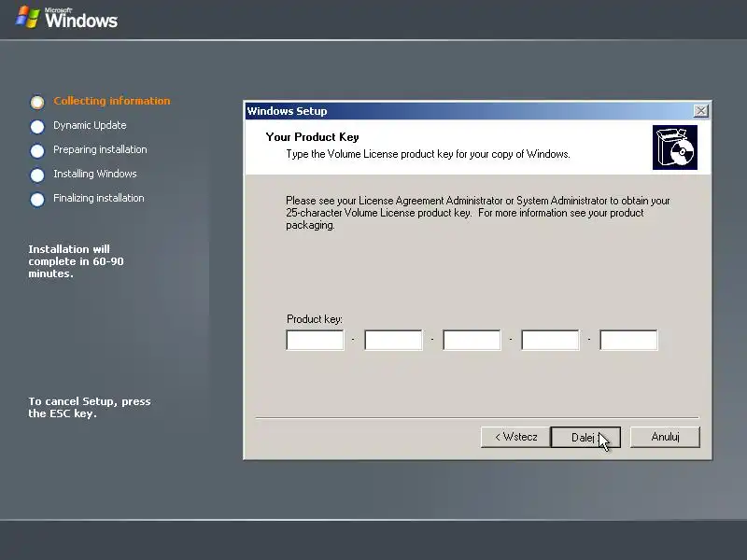
Task: Click the 'Windows Setup' title bar text
Action: pyautogui.click(x=287, y=111)
